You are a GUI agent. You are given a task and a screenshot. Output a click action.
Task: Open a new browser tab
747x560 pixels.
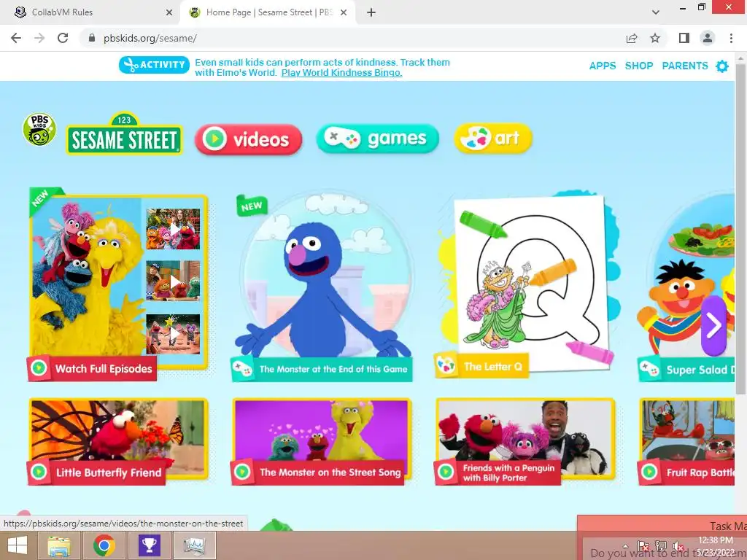[371, 12]
